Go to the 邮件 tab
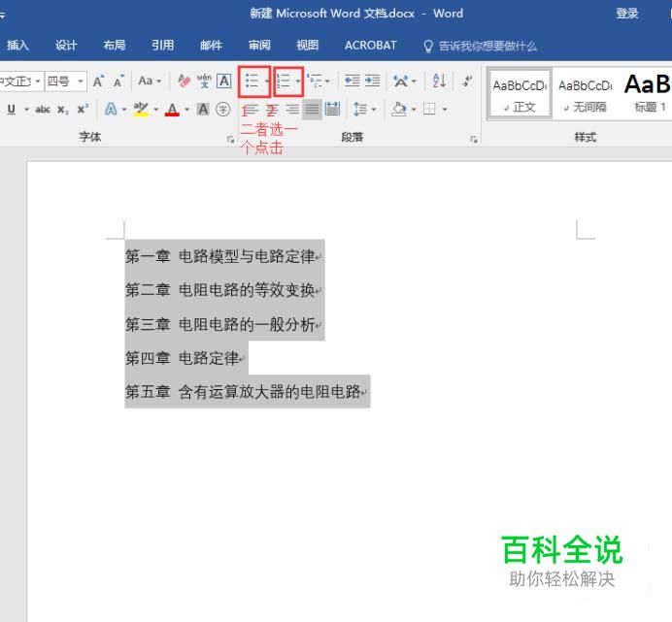Viewport: 672px width, 622px height. pyautogui.click(x=212, y=45)
